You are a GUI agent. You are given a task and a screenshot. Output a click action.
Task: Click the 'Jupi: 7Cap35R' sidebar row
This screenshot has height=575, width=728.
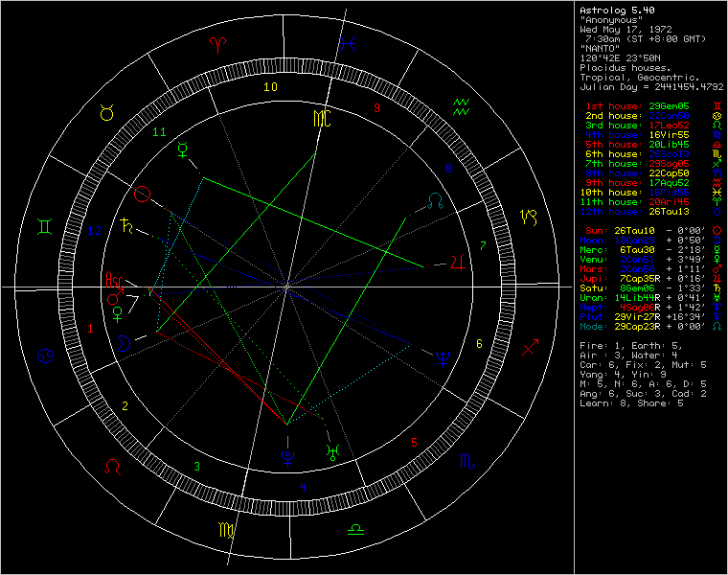click(650, 279)
